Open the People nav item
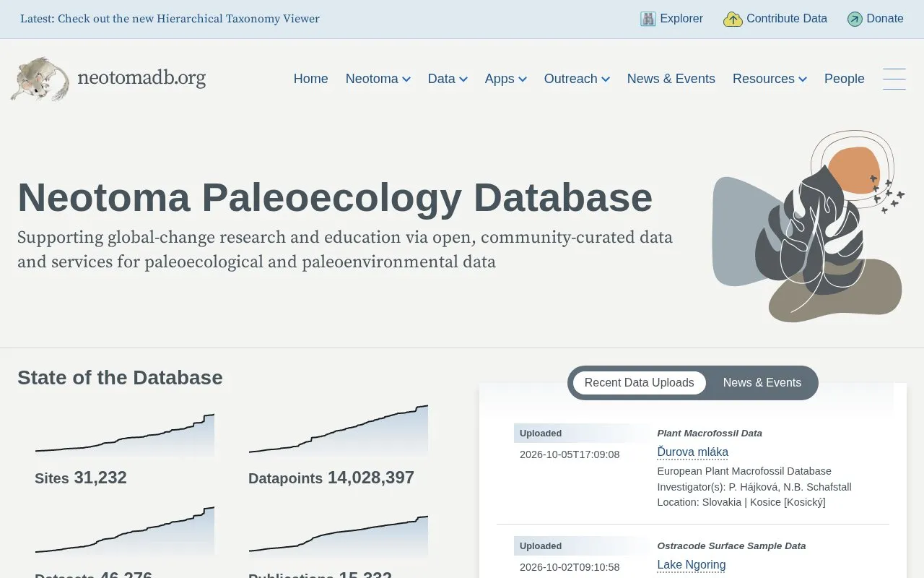 [x=844, y=79]
